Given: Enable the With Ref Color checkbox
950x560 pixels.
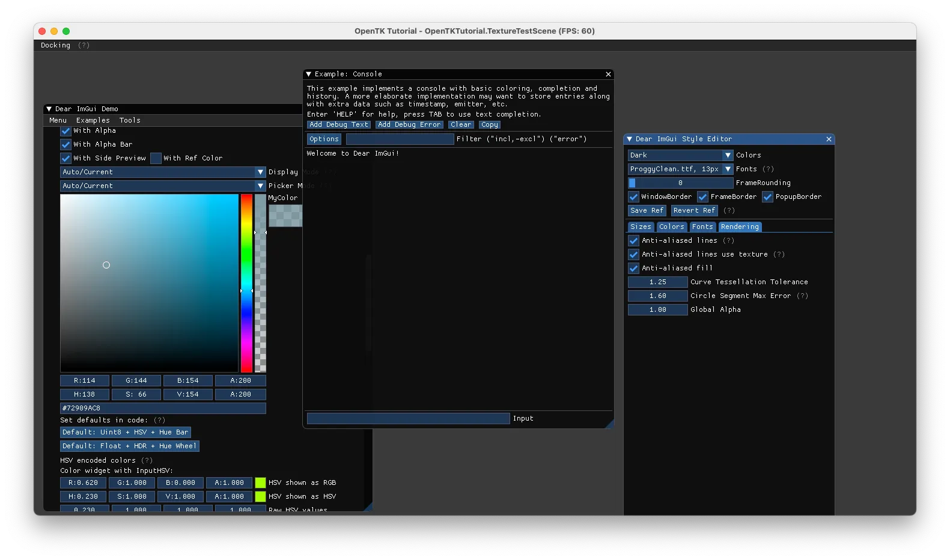Looking at the screenshot, I should pyautogui.click(x=156, y=159).
